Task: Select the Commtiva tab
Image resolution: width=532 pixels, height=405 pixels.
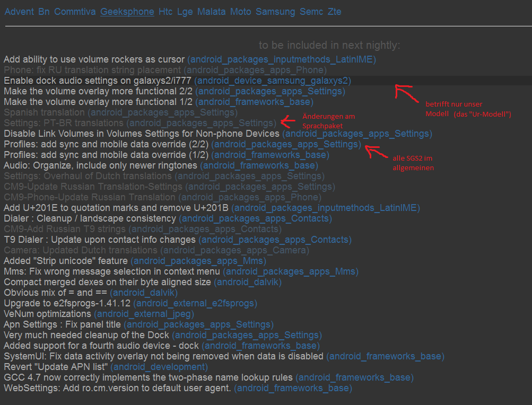Action: [x=75, y=12]
